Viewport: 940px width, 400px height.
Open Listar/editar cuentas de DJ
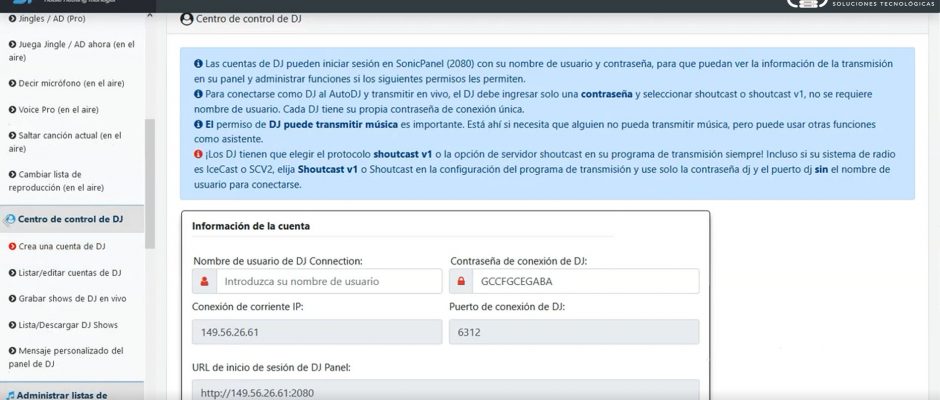click(65, 273)
